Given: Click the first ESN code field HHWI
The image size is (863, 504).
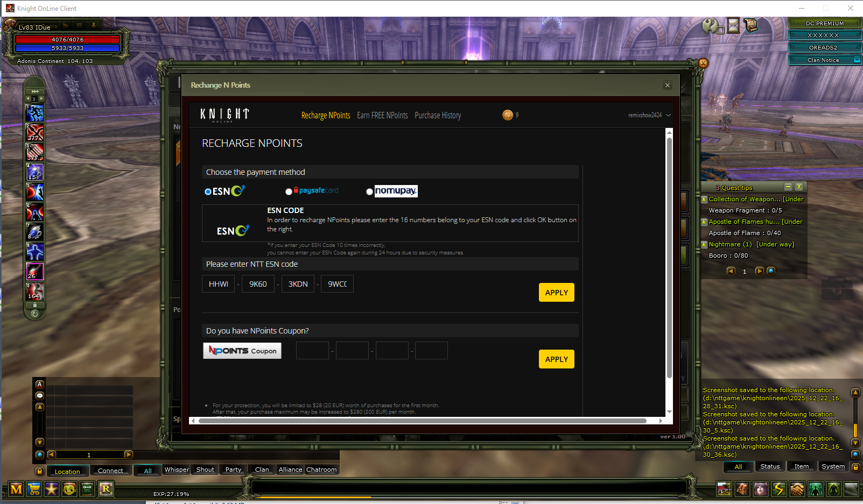Looking at the screenshot, I should (x=219, y=284).
